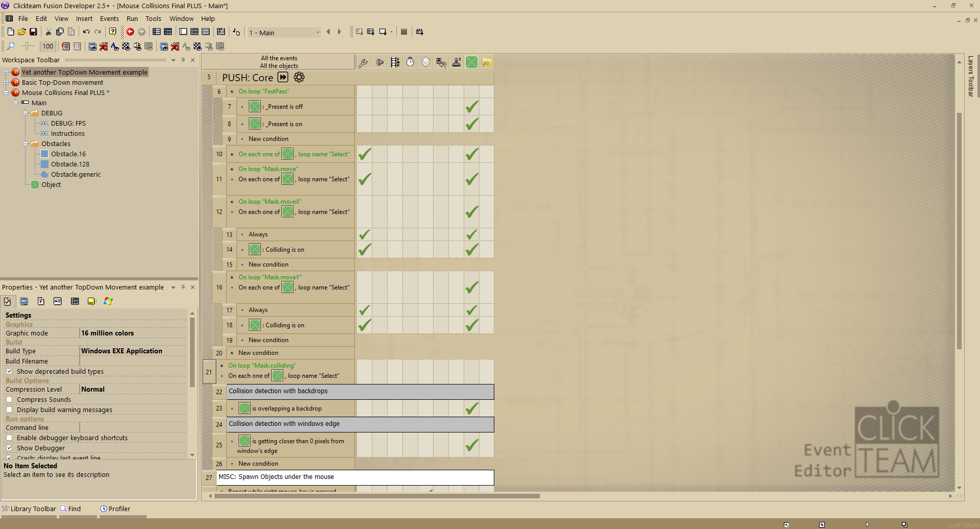The width and height of the screenshot is (980, 529).
Task: Select the Player 1 joystick column icon
Action: pyautogui.click(x=457, y=62)
